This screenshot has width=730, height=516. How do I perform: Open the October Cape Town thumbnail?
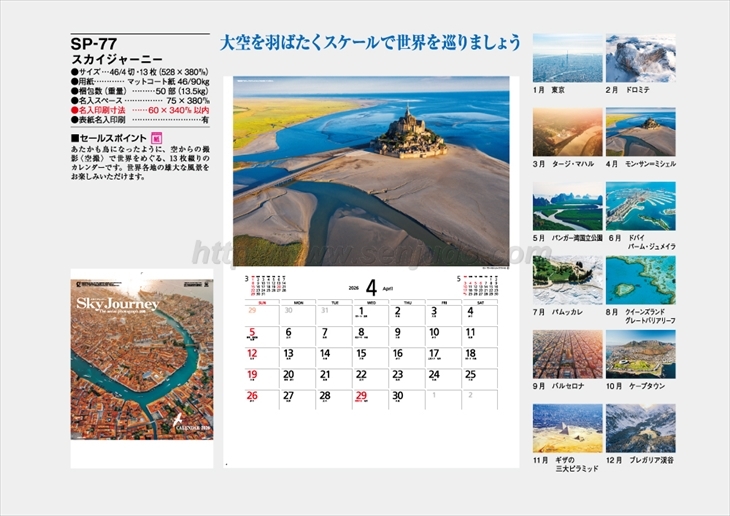click(x=640, y=354)
